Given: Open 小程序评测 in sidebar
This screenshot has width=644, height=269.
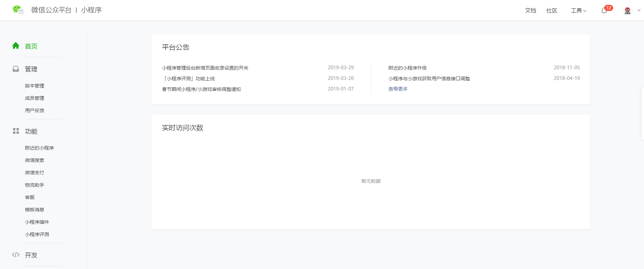Looking at the screenshot, I should tap(37, 234).
